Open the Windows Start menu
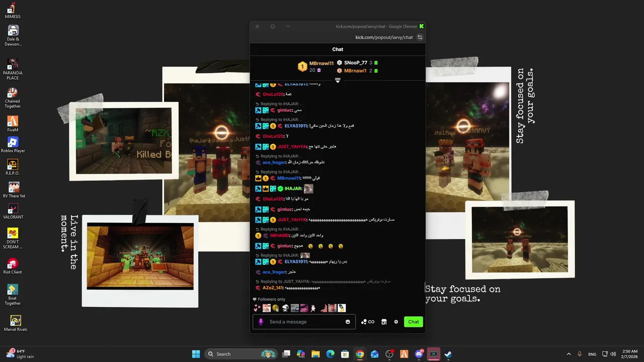 click(196, 354)
